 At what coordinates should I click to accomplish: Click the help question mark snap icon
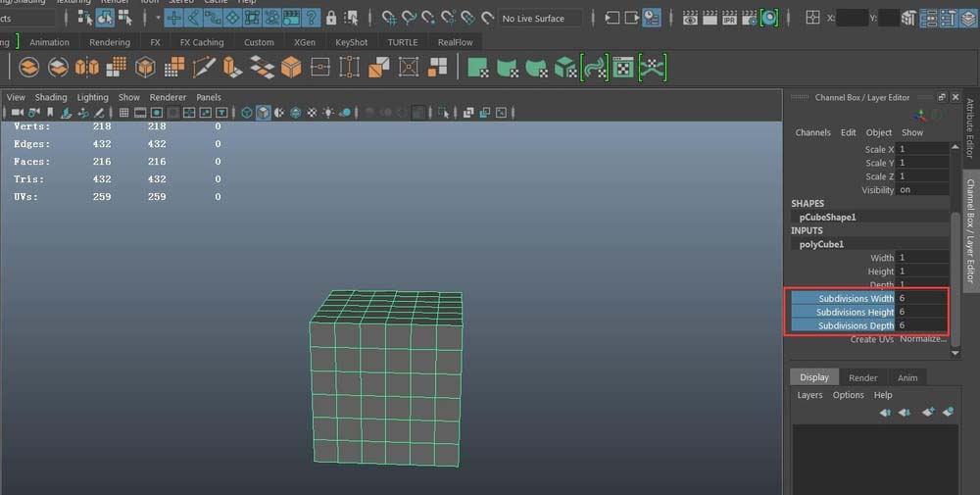[x=311, y=18]
